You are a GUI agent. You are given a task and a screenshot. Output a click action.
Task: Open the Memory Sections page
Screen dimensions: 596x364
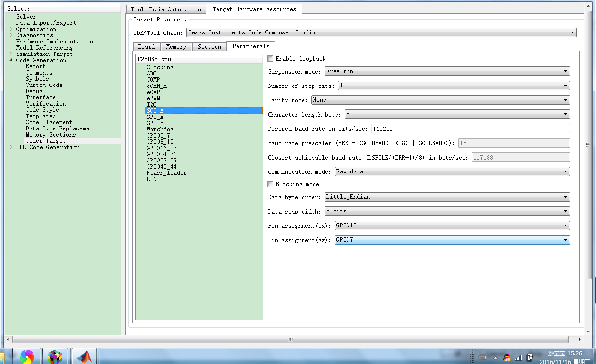coord(51,135)
